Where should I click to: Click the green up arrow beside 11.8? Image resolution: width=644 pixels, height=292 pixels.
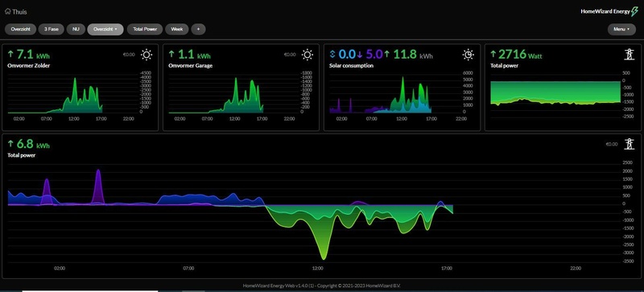386,54
